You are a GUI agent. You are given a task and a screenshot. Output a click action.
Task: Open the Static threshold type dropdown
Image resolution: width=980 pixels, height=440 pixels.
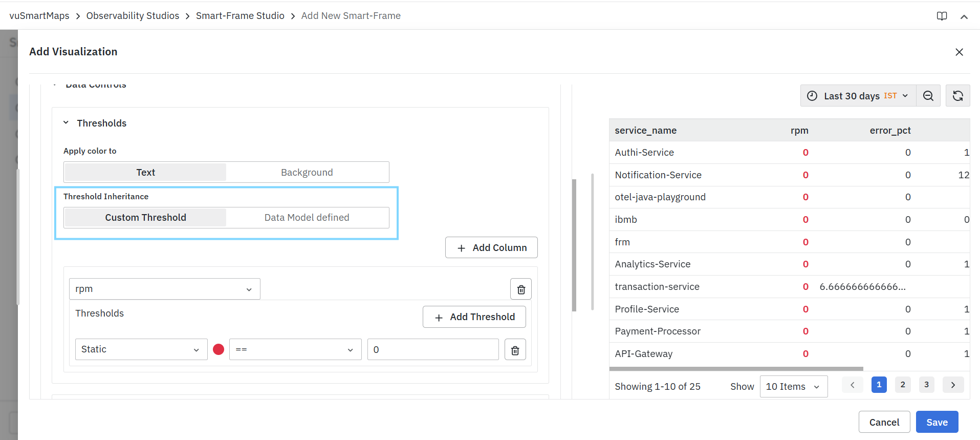[x=141, y=349]
